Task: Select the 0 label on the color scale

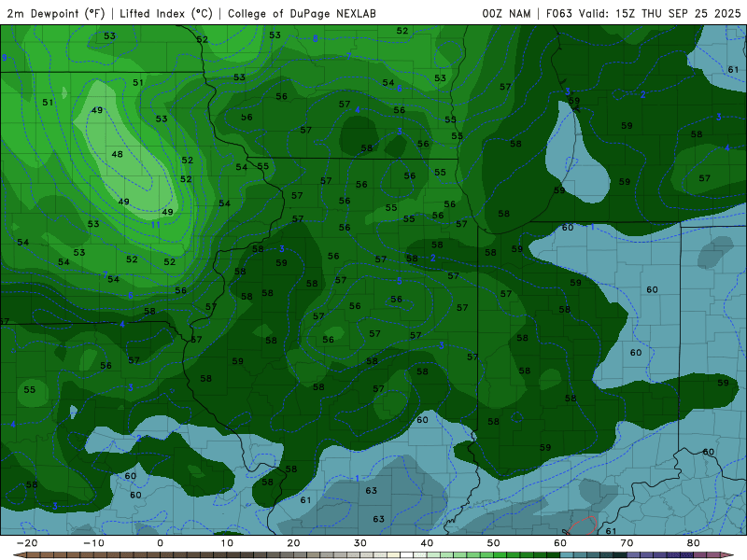Action: tap(160, 543)
